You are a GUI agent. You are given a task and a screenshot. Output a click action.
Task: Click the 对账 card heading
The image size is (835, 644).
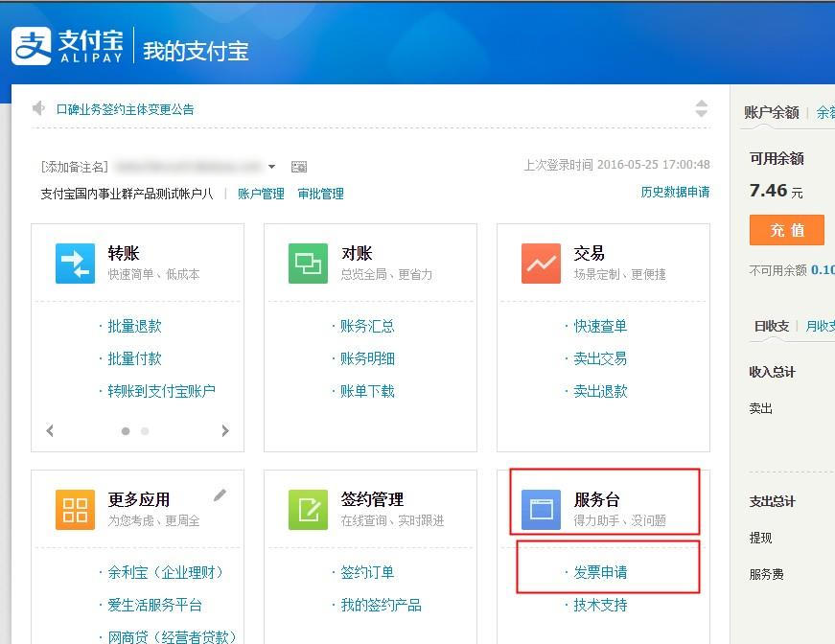357,253
